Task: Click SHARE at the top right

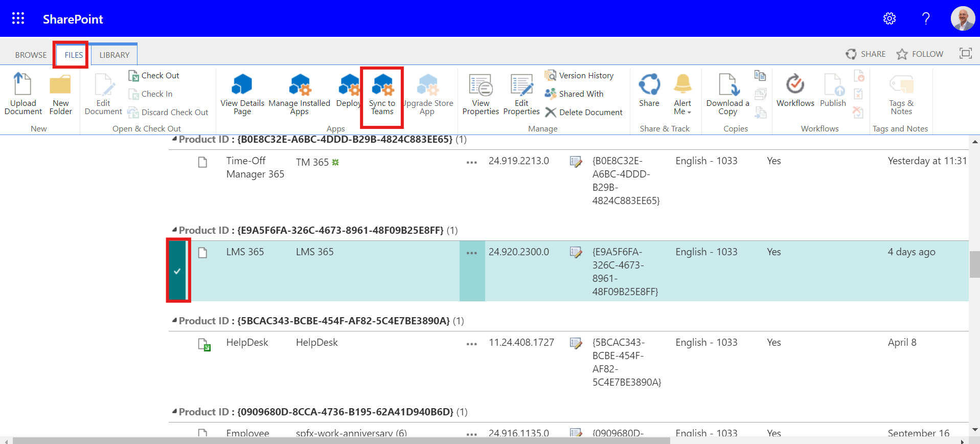Action: pyautogui.click(x=866, y=54)
